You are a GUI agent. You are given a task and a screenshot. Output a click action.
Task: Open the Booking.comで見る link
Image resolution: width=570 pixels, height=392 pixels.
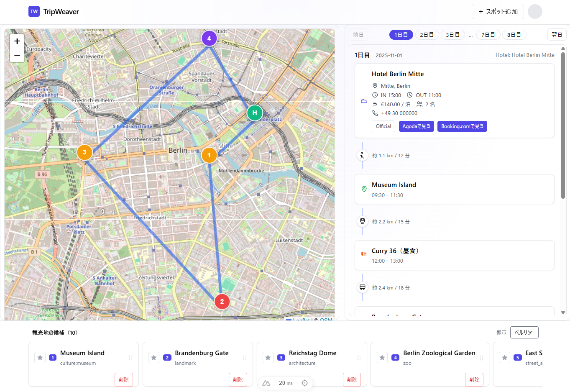pos(462,126)
